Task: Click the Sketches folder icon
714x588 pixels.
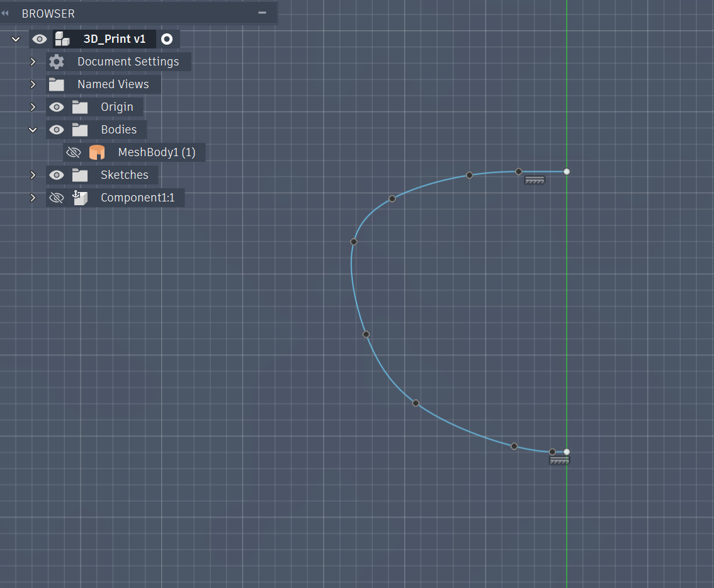Action: 80,175
